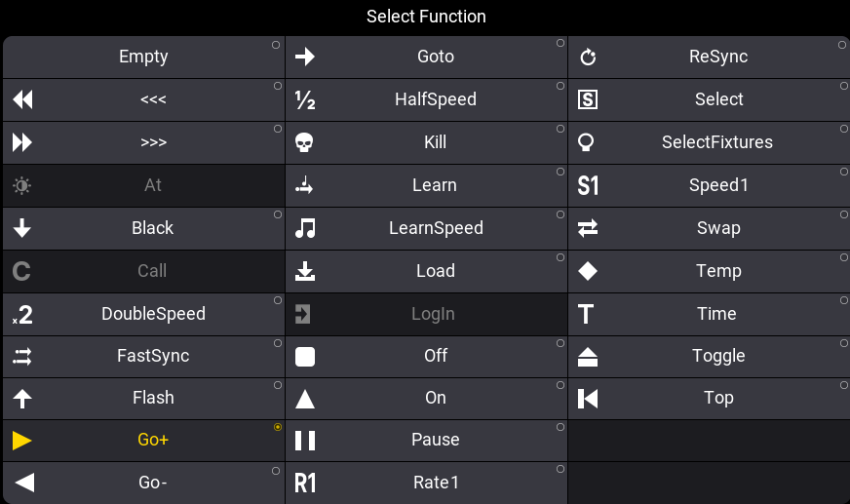Screen dimensions: 850x504
Task: Click the ReSync circular arrow icon
Action: click(x=588, y=58)
